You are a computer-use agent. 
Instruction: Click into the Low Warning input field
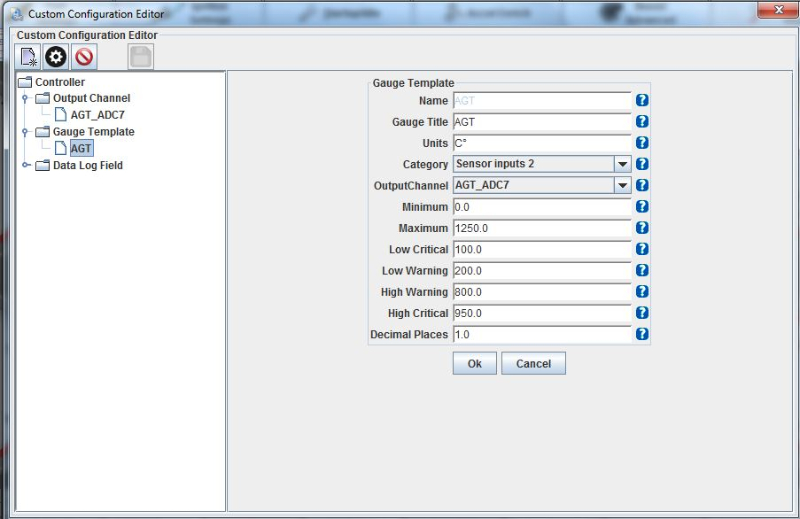541,271
